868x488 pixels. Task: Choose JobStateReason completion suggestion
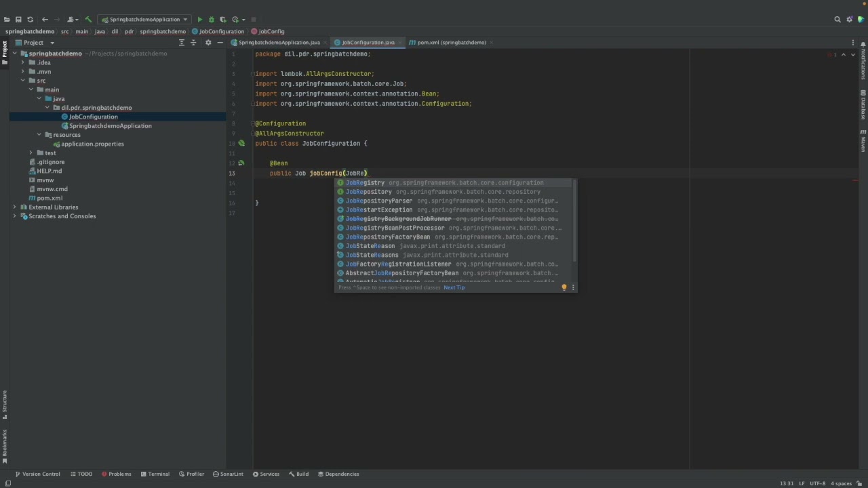[455, 246]
